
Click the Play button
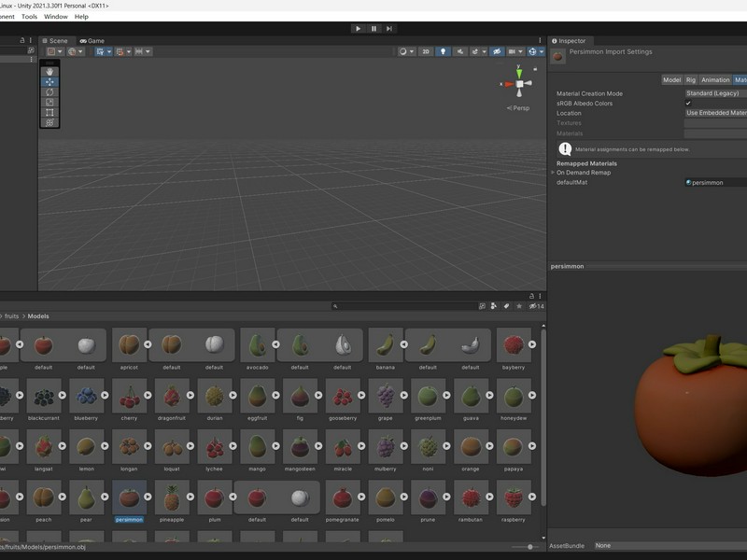pos(359,29)
